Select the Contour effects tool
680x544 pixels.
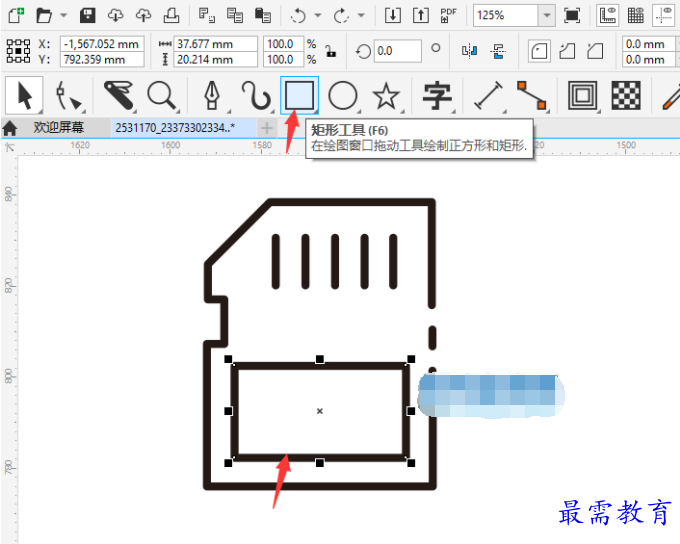click(x=582, y=95)
